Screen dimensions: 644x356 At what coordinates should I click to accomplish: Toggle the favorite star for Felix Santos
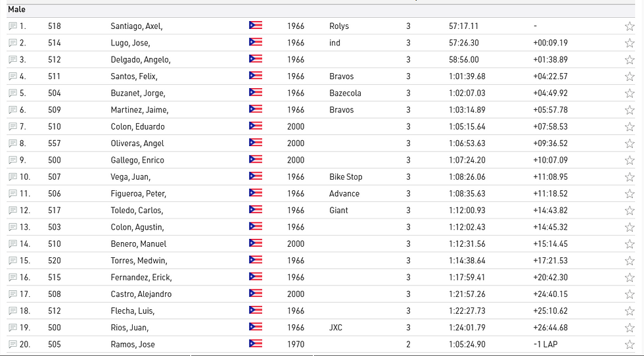click(x=630, y=77)
